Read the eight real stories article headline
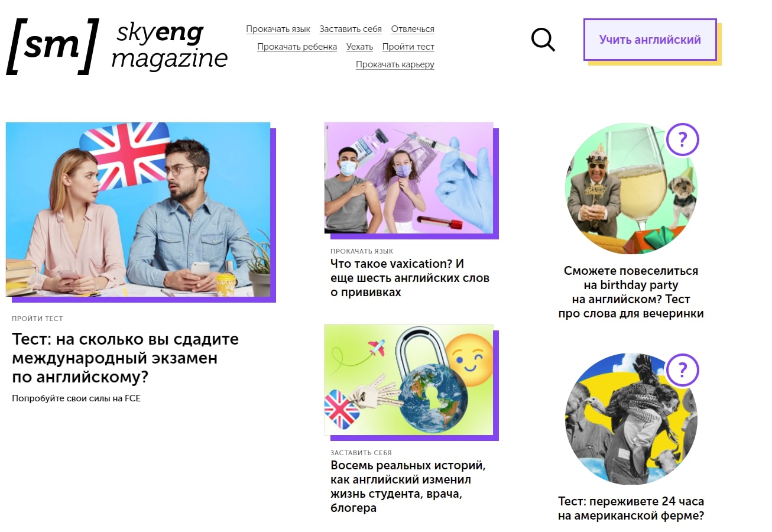This screenshot has width=772, height=532. coord(408,486)
